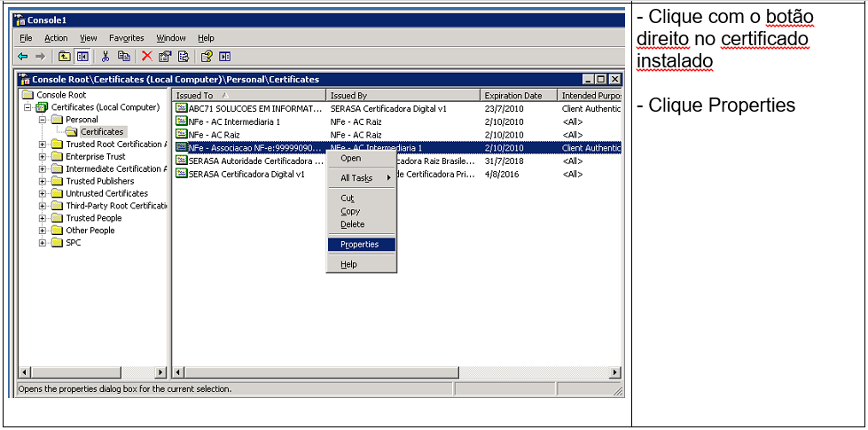
Task: Expand the Intermediate Certification node
Action: (x=42, y=168)
